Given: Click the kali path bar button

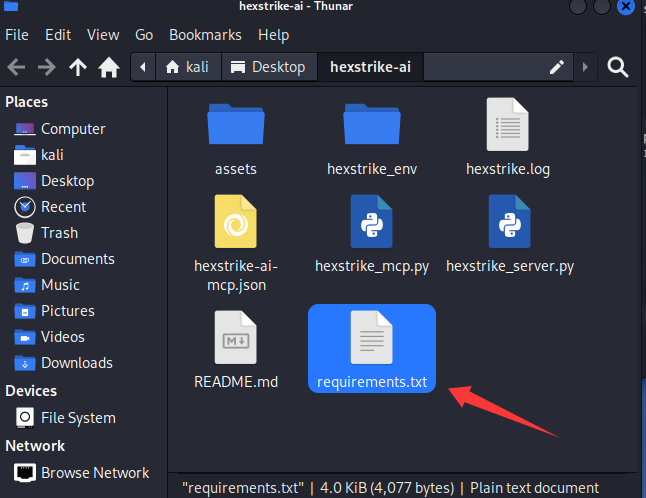Looking at the screenshot, I should pyautogui.click(x=187, y=67).
